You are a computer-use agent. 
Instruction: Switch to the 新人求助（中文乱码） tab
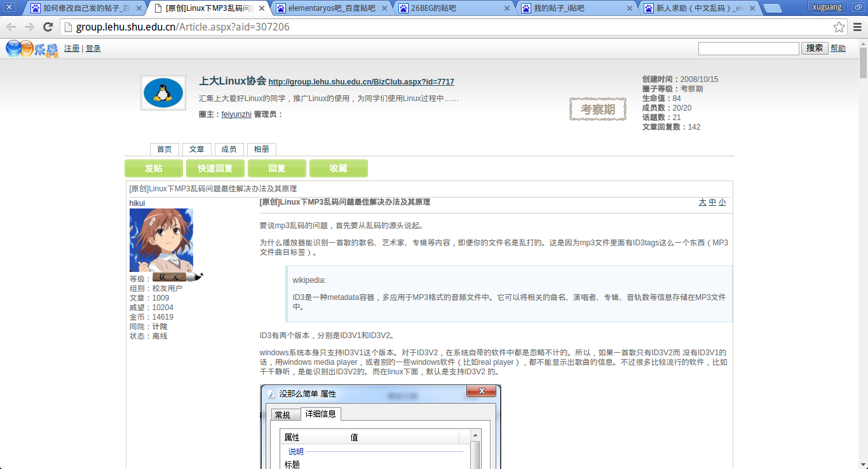coord(699,8)
